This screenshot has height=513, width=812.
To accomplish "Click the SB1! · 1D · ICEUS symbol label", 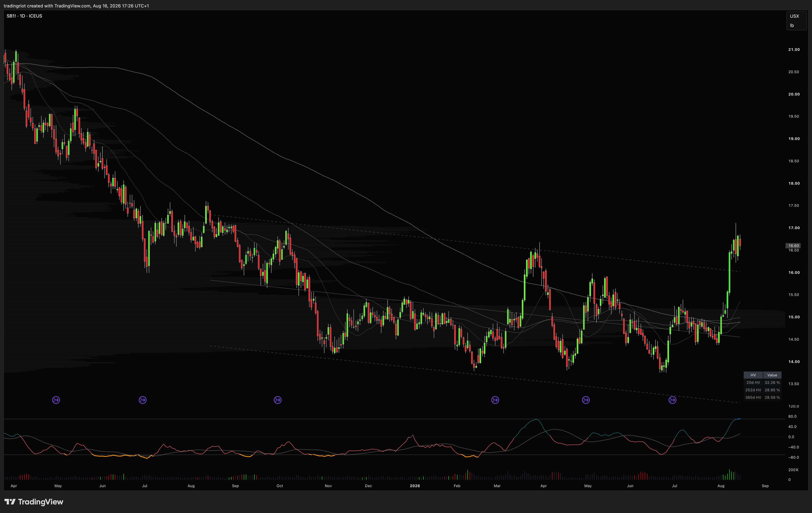I will coord(24,16).
